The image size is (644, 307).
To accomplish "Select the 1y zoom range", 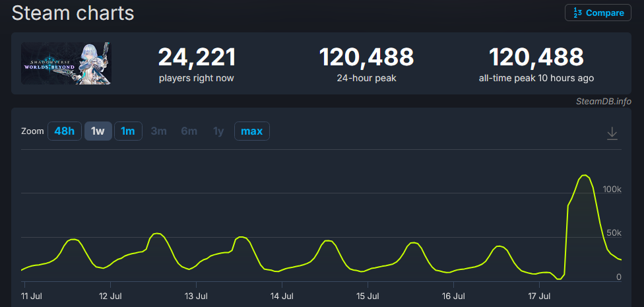I will [218, 131].
